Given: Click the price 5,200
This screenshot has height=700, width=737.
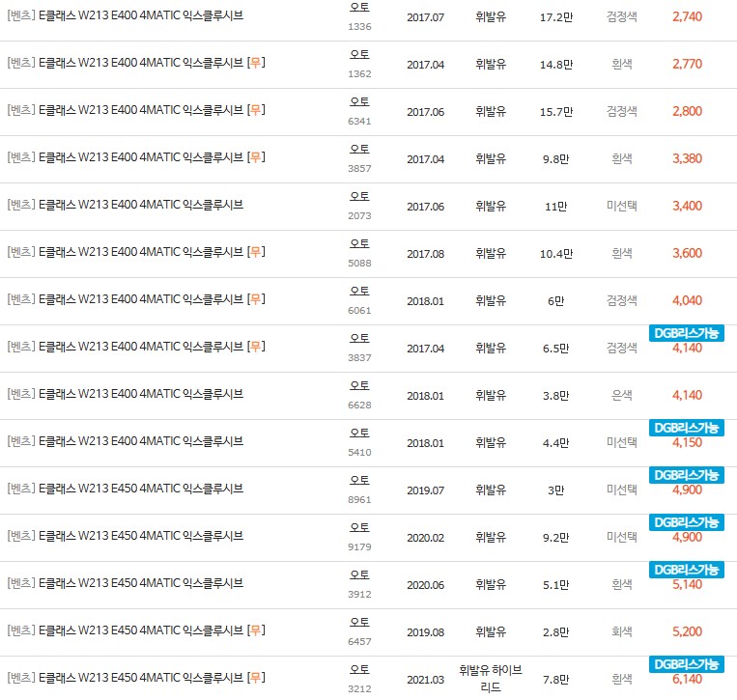Looking at the screenshot, I should point(687,631).
